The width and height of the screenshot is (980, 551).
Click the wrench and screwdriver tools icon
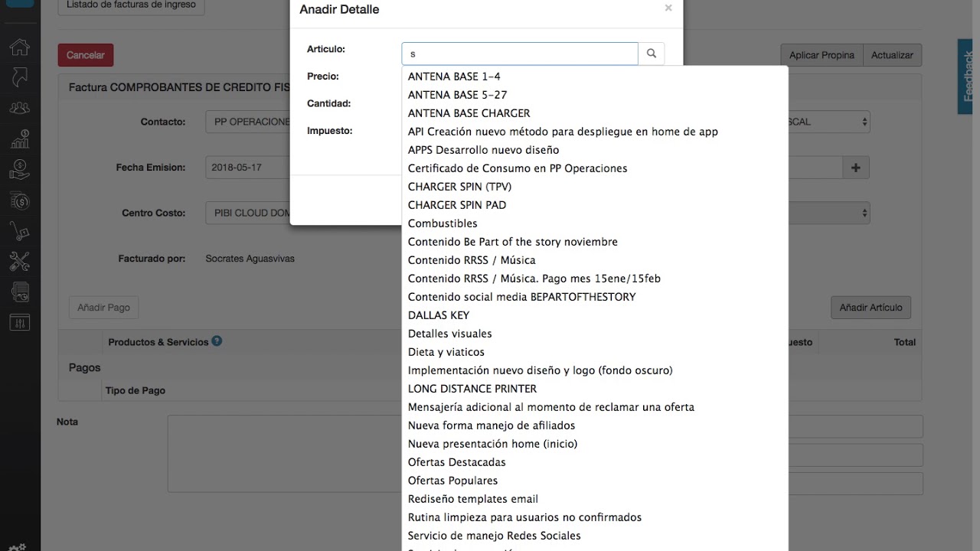tap(19, 262)
